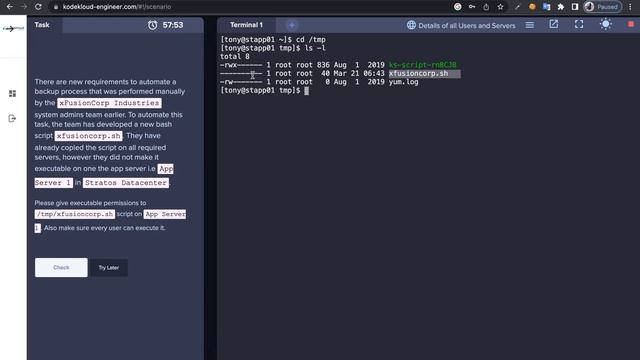Click the 57:53 countdown timer
The image size is (640, 360).
[173, 25]
